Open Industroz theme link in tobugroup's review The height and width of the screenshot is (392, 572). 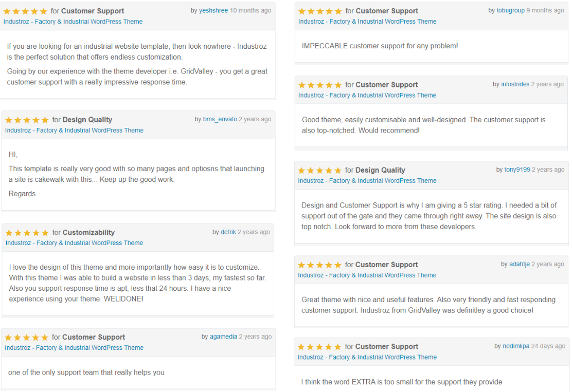click(367, 22)
